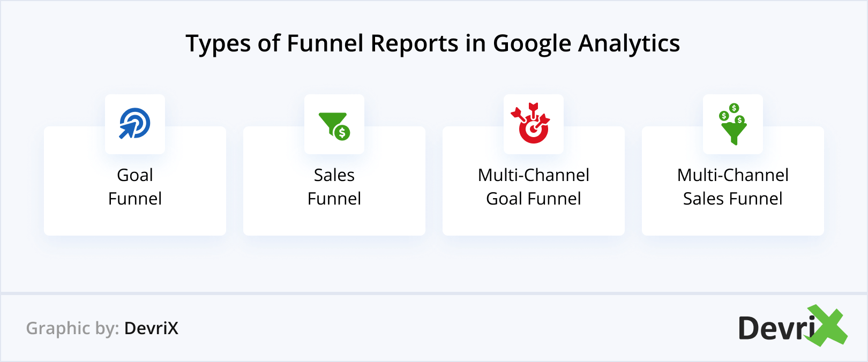Click the "Types of Funnel Reports in Google Analytics" heading
This screenshot has height=362, width=868.
pyautogui.click(x=433, y=44)
